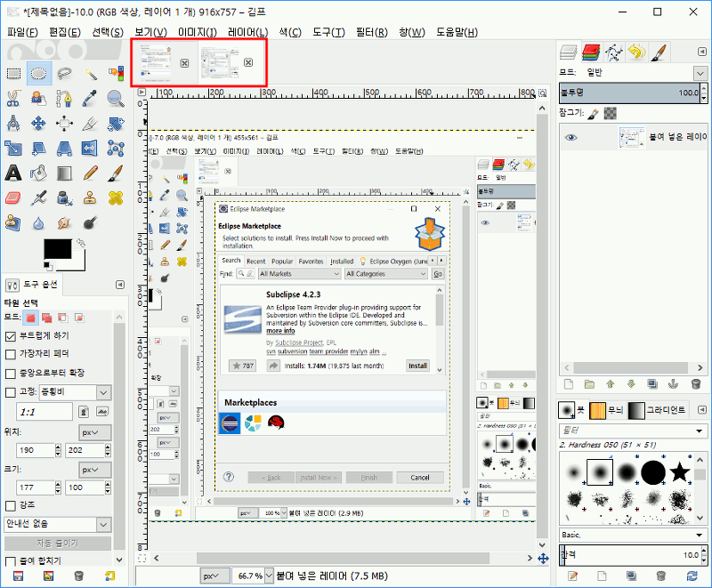
Task: Pick the Text tool in toolbox
Action: click(x=13, y=173)
